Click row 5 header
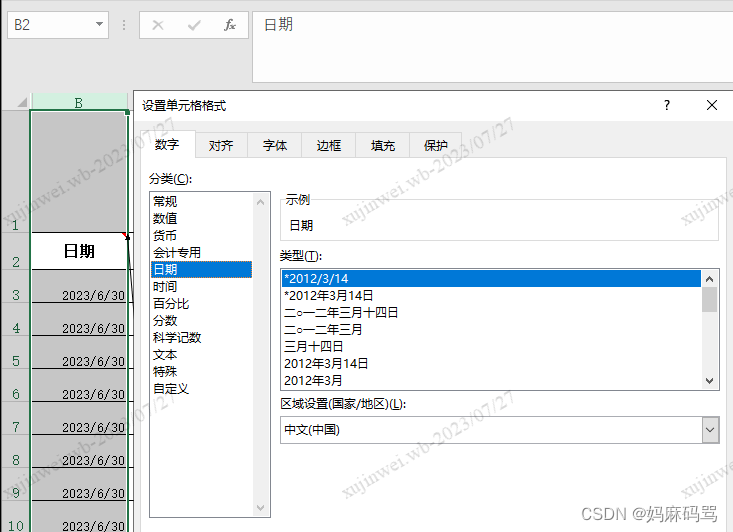This screenshot has width=733, height=532. pos(15,352)
